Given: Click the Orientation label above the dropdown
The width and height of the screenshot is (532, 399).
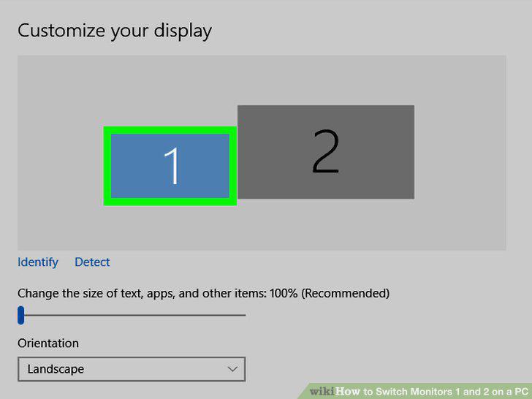Looking at the screenshot, I should pos(48,343).
